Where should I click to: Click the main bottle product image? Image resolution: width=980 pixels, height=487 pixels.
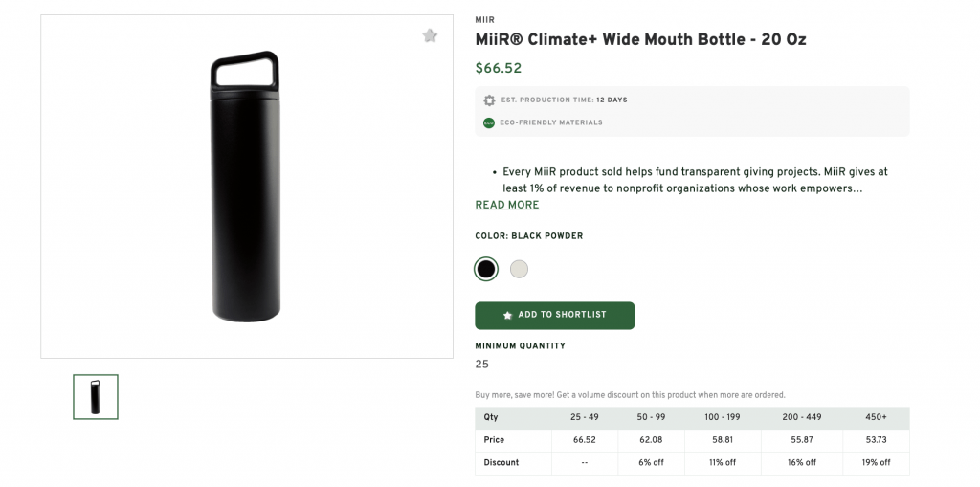coord(246,187)
